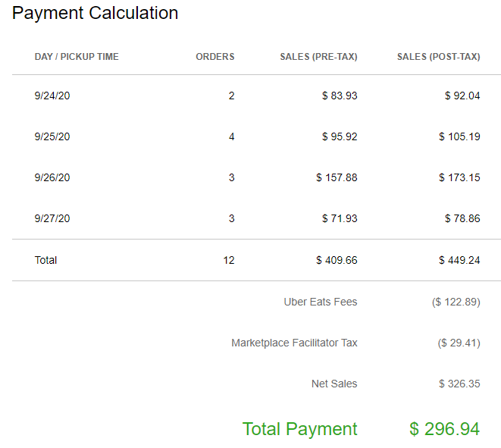This screenshot has width=501, height=448.
Task: Click the pre-tax amount $ 157.88
Action: [337, 177]
